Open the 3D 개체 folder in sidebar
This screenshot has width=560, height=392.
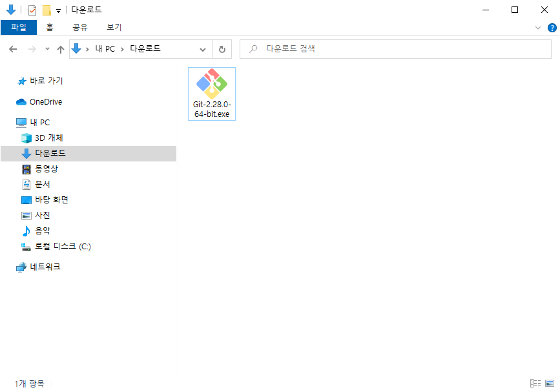[42, 138]
